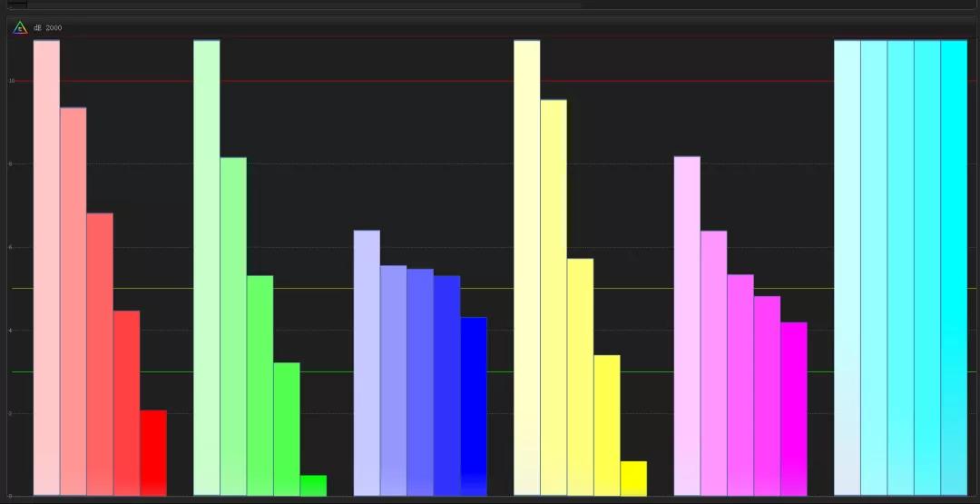
Task: Select the palest 20% cyan bar
Action: pyautogui.click(x=848, y=268)
